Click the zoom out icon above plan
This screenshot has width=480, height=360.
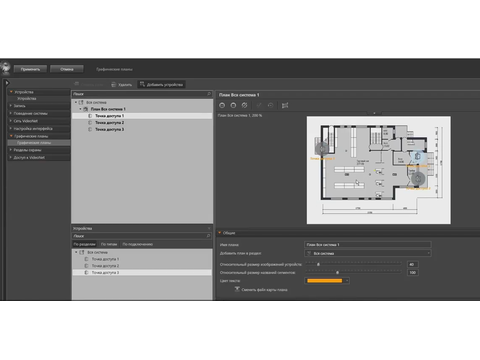coord(222,105)
